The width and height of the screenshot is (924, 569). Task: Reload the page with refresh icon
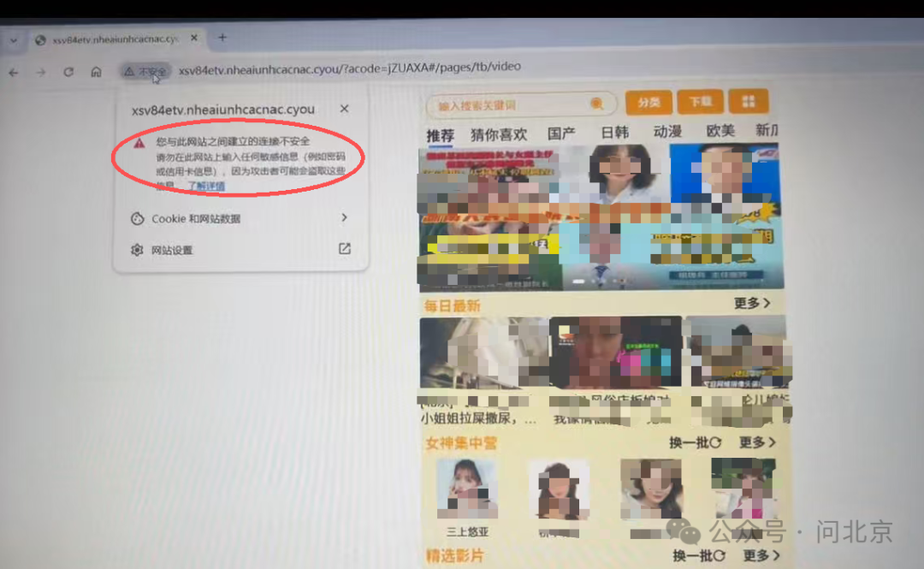click(68, 73)
